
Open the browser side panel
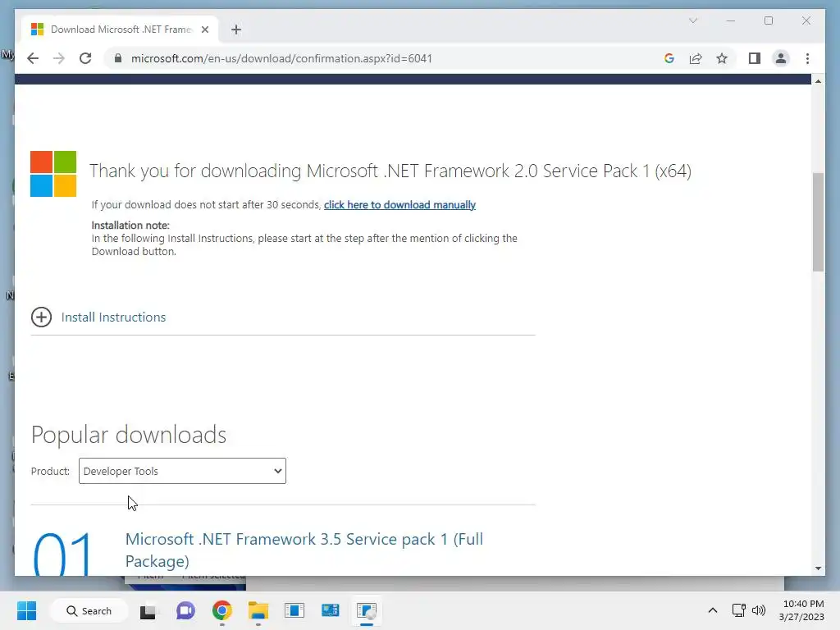coord(755,58)
